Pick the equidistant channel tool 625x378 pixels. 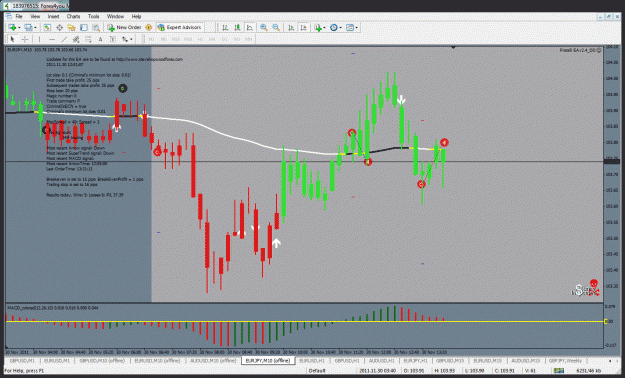click(x=76, y=39)
